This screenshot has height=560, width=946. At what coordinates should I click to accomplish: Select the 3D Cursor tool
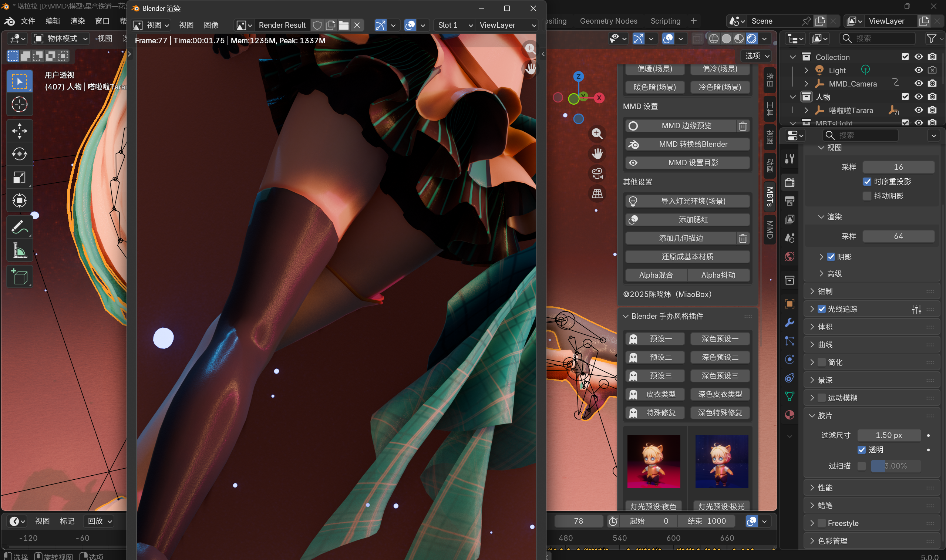(19, 105)
